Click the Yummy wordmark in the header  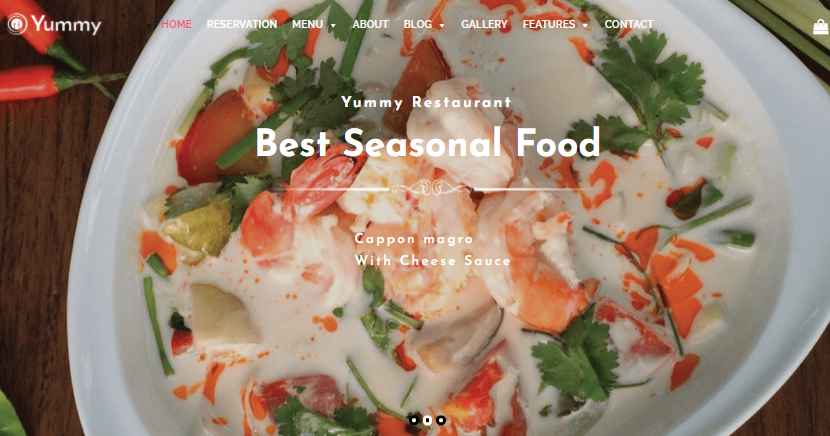tap(66, 25)
